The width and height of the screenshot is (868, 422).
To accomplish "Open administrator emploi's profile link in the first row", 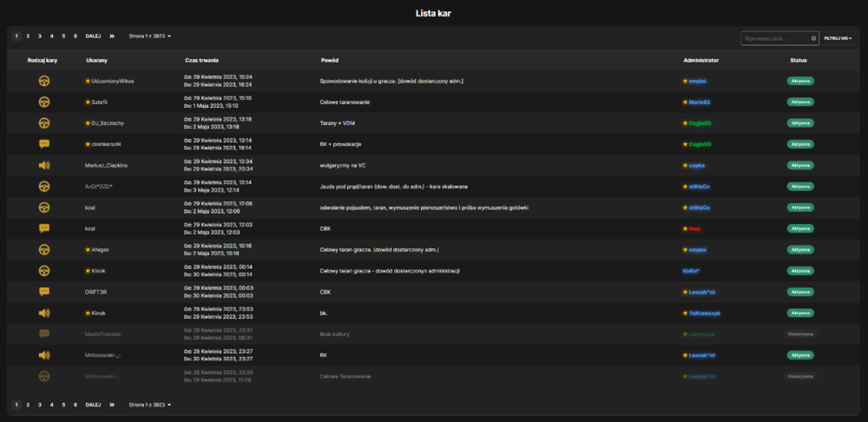I will coord(698,81).
